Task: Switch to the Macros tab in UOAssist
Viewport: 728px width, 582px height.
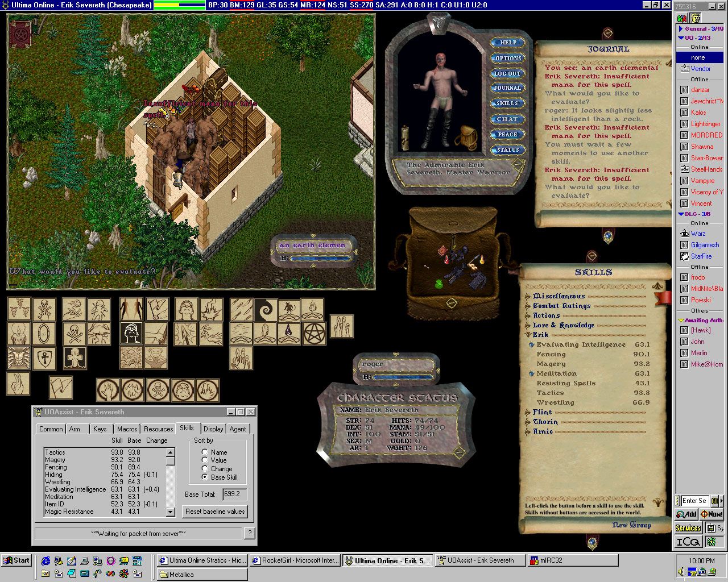Action: (127, 429)
